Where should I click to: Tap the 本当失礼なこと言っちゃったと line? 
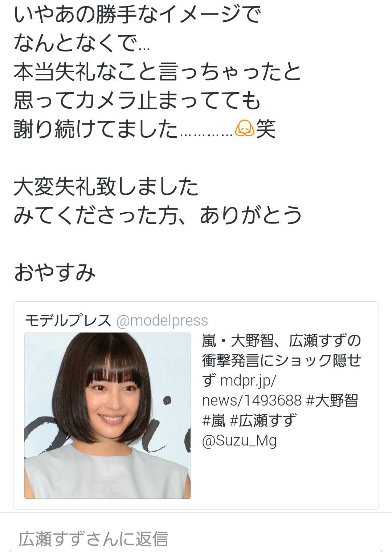click(x=158, y=71)
